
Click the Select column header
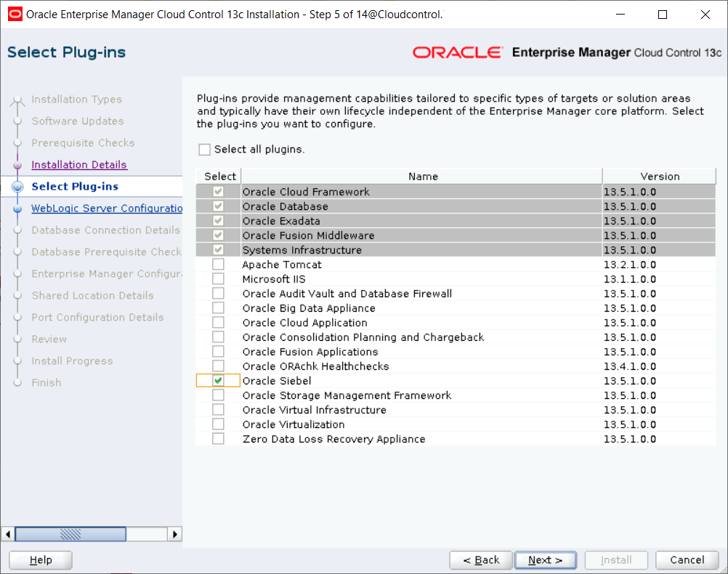pyautogui.click(x=219, y=177)
